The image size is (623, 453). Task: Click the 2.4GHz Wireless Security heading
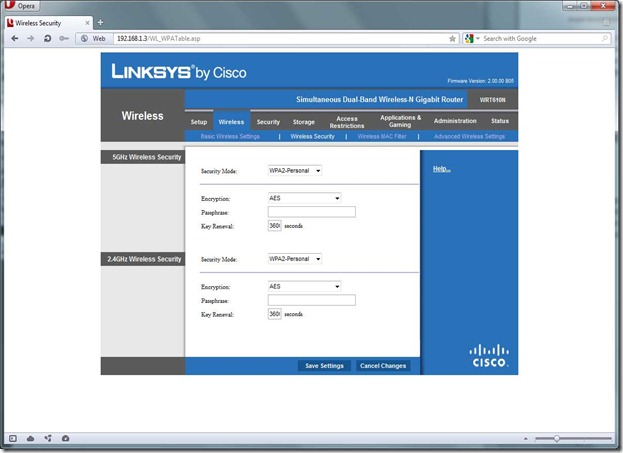(144, 259)
